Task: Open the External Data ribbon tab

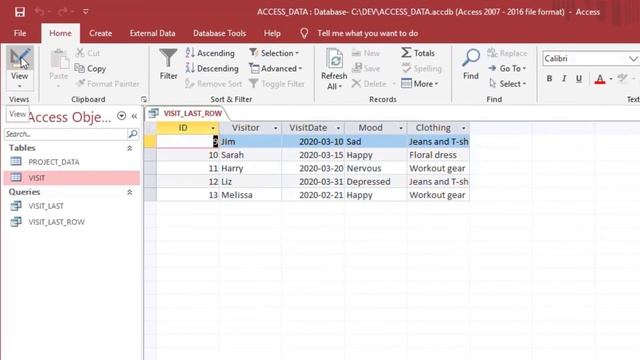Action: coord(152,33)
